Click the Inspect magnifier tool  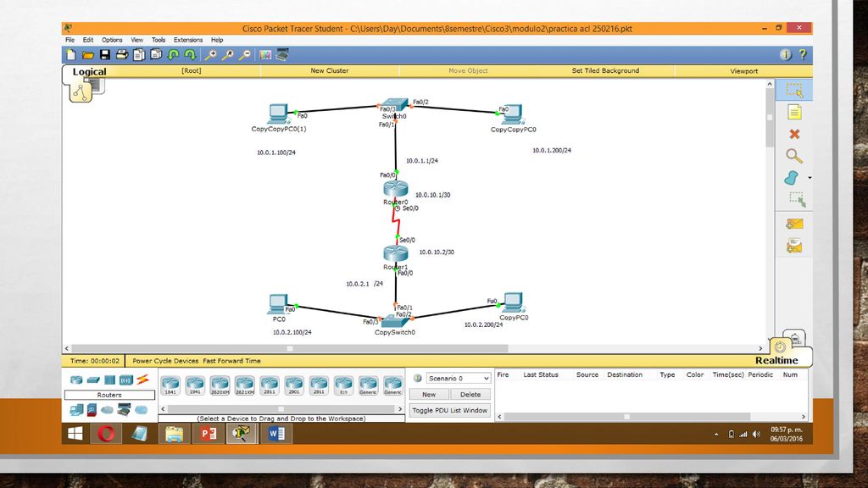(794, 156)
